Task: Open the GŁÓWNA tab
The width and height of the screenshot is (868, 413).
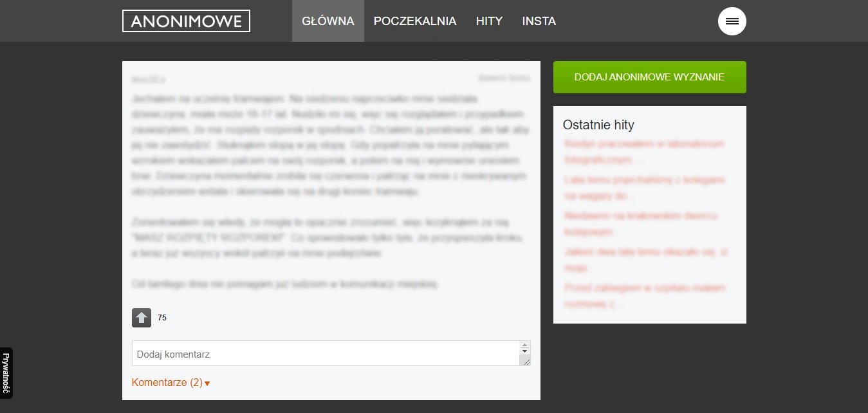Action: (328, 21)
